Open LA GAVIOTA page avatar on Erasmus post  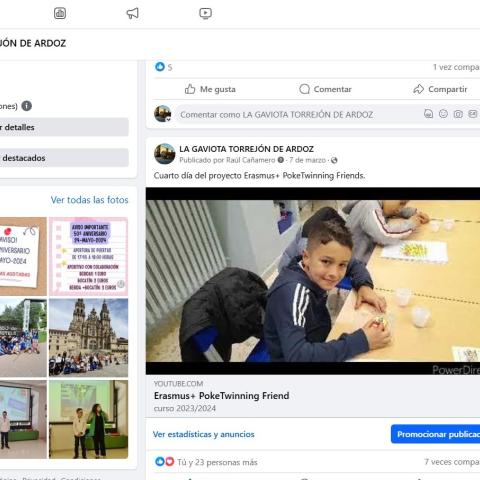click(x=165, y=154)
